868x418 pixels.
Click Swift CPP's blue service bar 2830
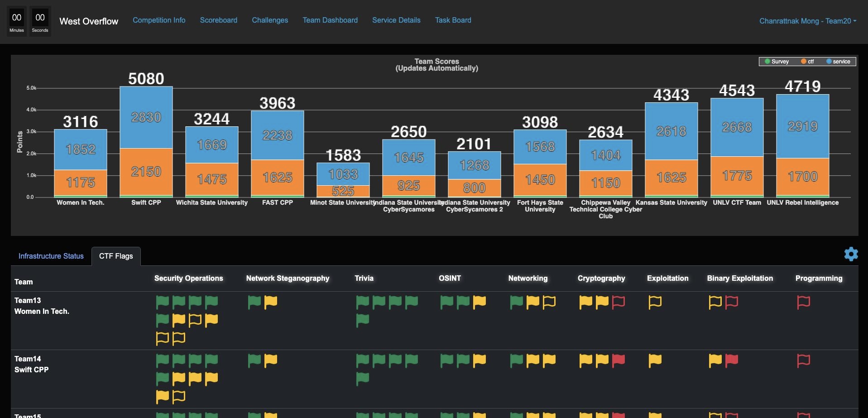(146, 117)
